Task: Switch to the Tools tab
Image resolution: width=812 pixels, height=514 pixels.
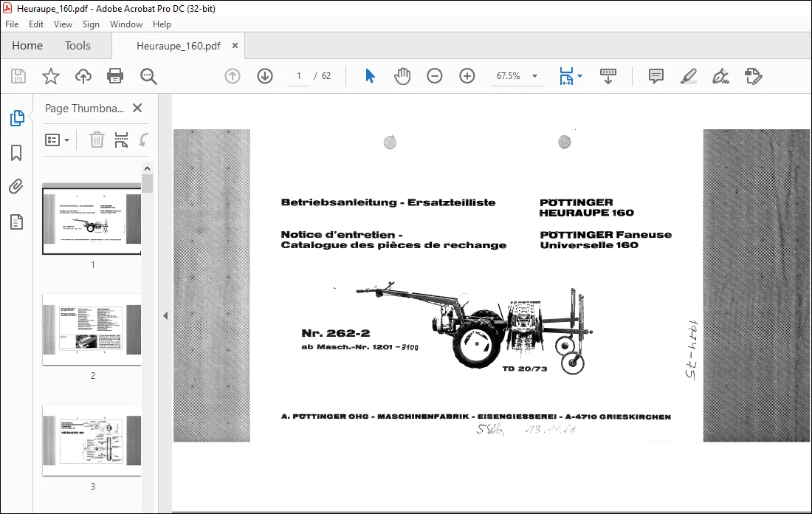Action: tap(78, 46)
